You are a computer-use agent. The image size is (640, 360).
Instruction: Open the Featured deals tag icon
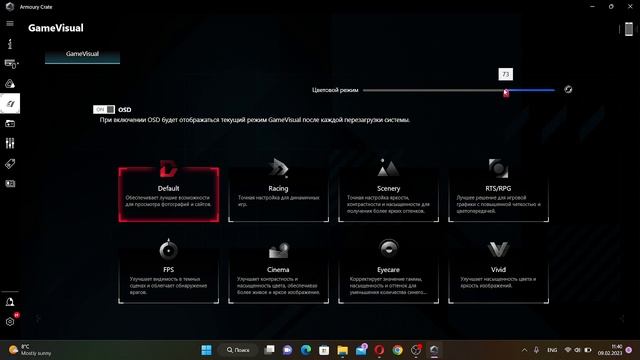(10, 164)
